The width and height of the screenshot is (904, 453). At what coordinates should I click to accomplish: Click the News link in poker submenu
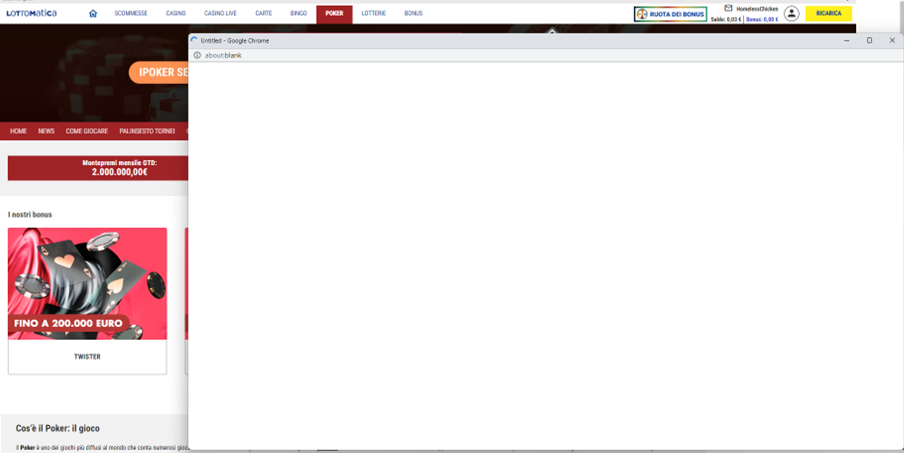(x=46, y=131)
